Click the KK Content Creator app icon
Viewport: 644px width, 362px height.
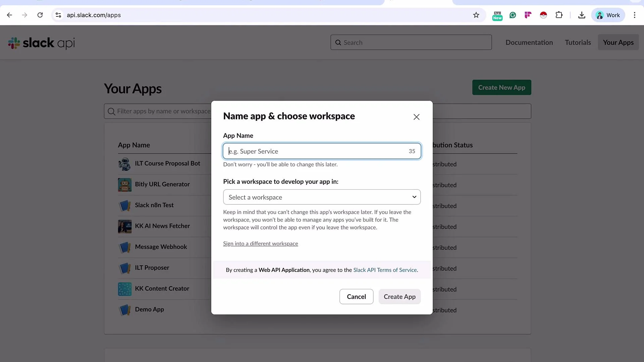point(125,289)
